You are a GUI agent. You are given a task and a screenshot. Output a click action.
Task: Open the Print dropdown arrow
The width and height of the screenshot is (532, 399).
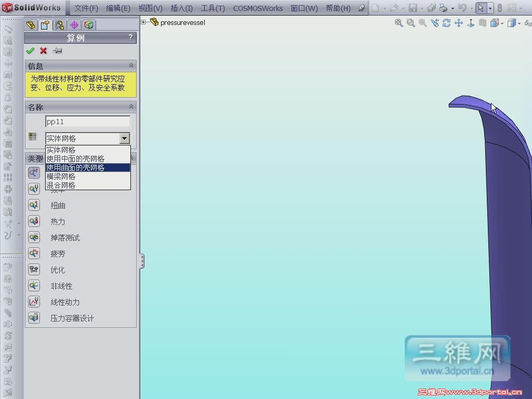pyautogui.click(x=453, y=8)
